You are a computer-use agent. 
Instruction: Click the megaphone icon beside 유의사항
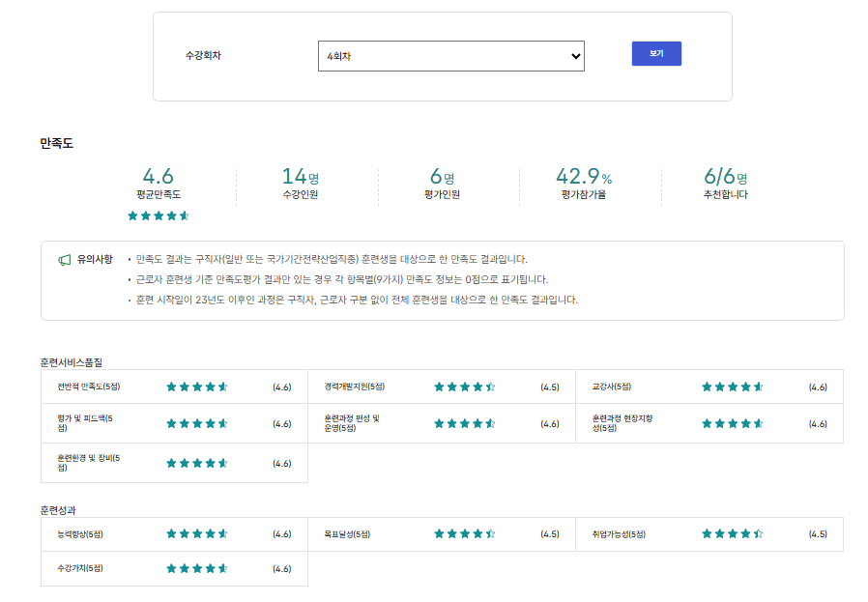[65, 260]
